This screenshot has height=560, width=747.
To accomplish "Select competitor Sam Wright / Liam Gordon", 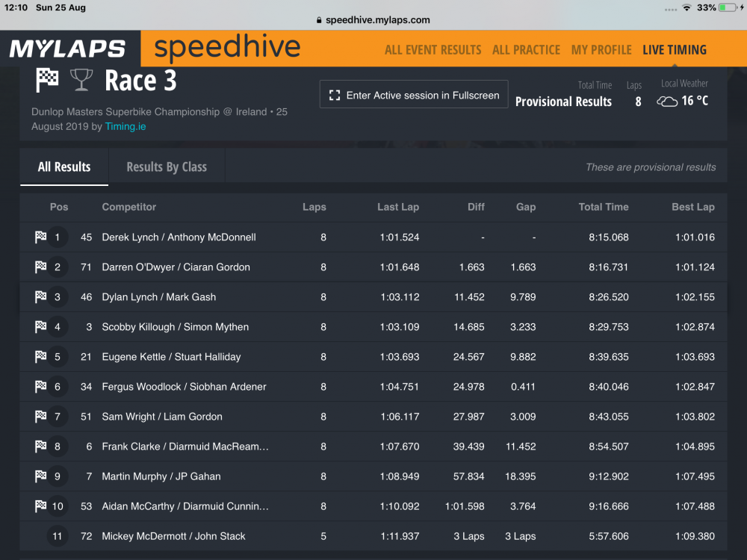I will (x=162, y=417).
